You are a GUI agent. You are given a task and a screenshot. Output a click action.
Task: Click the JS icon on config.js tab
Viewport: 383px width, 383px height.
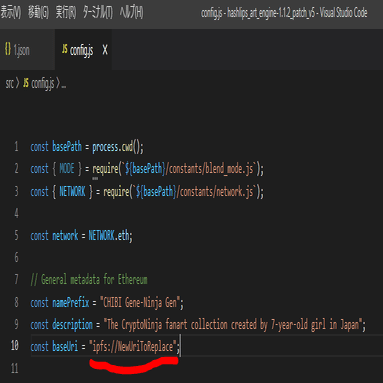65,49
